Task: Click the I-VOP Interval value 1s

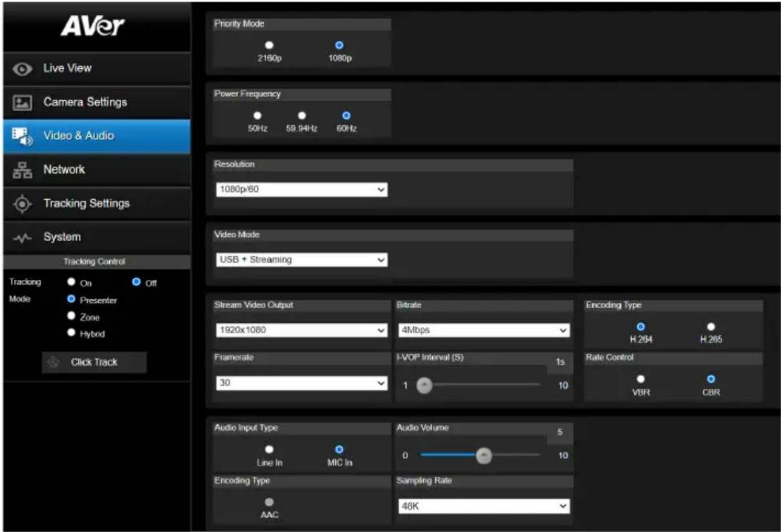Action: (560, 362)
